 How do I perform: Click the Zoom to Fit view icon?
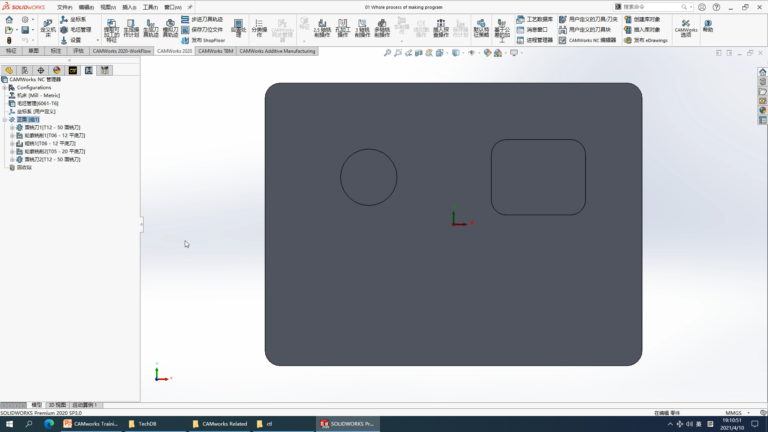click(387, 53)
